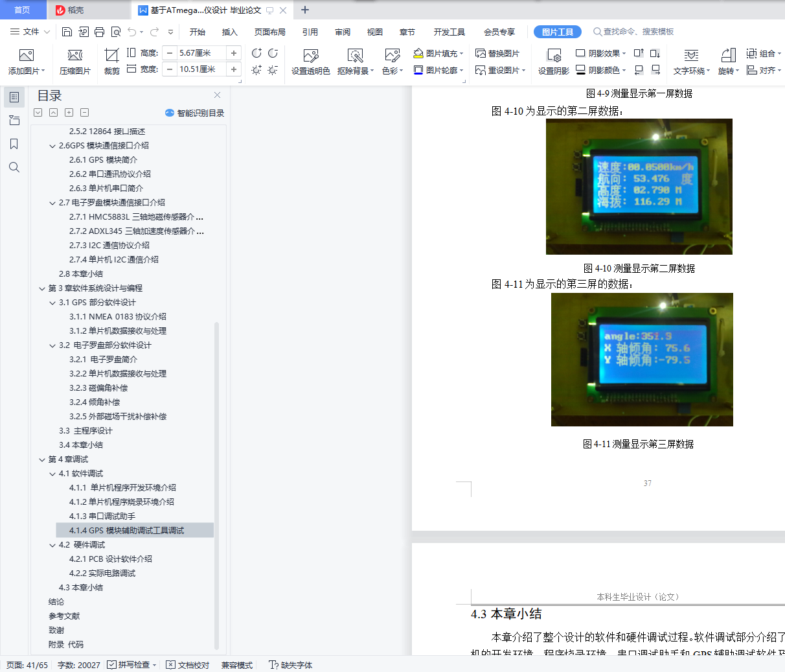
Task: Collapse 第 4 章调试 tree node
Action: (x=42, y=459)
